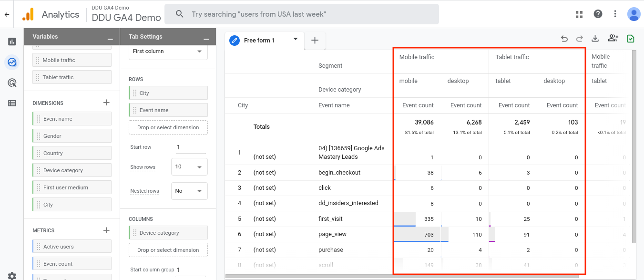The width and height of the screenshot is (644, 280).
Task: Click the Event name column header in table
Action: pos(334,105)
